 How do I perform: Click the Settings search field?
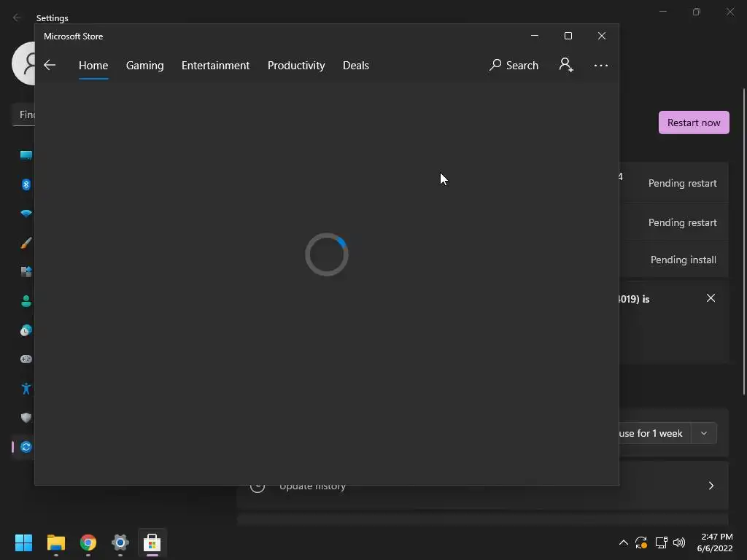click(x=23, y=114)
